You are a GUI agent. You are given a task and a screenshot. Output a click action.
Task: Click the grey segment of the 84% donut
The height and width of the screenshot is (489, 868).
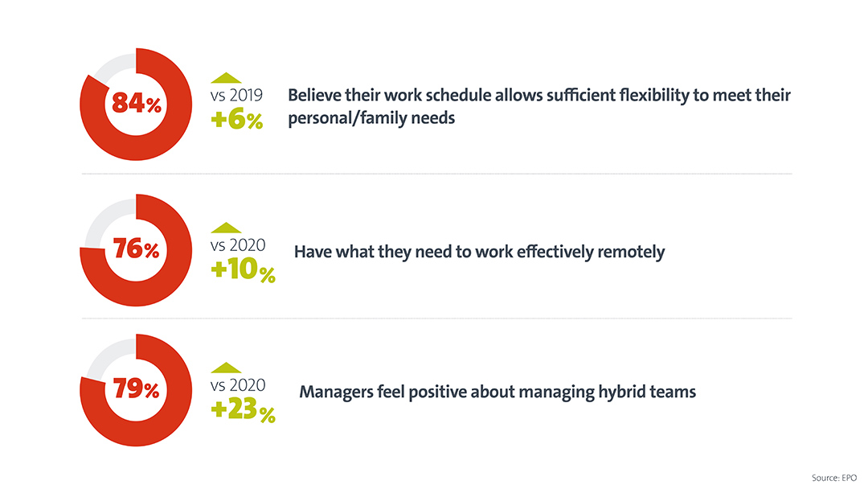[113, 63]
